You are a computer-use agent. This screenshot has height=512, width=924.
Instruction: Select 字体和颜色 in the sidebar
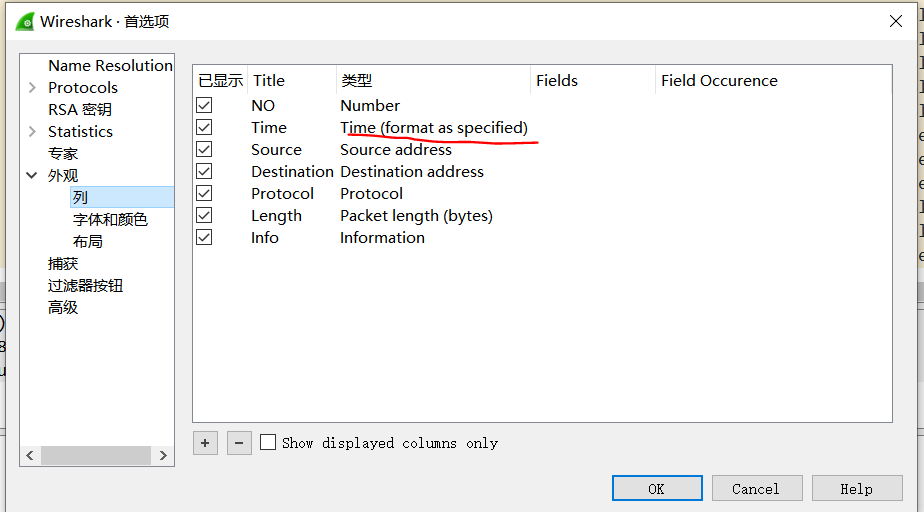pos(110,219)
